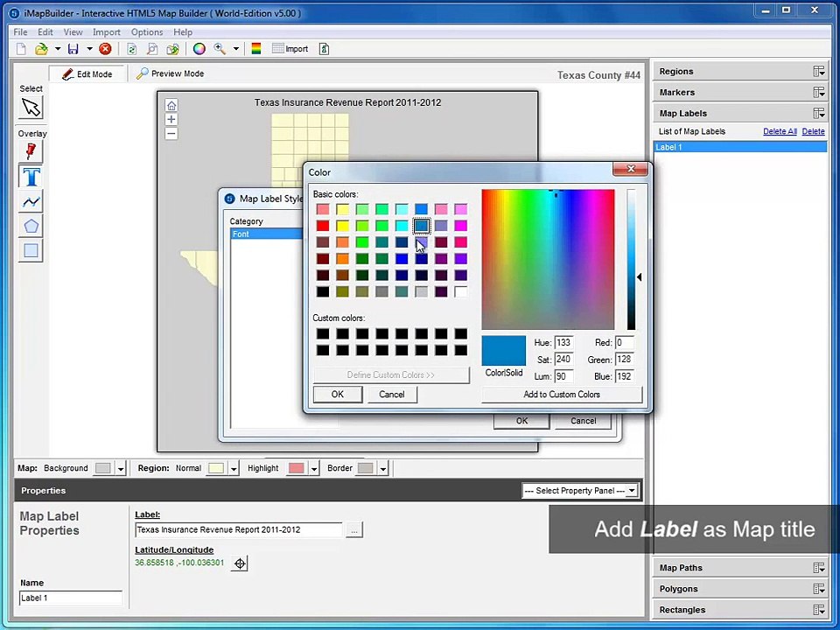840x630 pixels.
Task: Open the Import menu
Action: coord(106,32)
